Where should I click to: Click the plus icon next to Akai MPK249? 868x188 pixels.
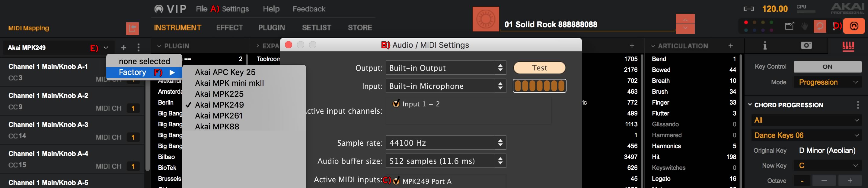(124, 47)
